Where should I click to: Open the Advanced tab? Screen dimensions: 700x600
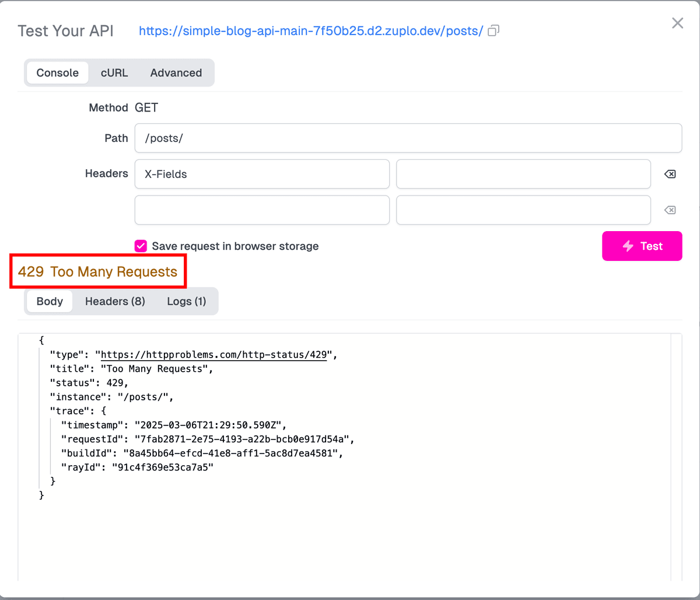click(x=176, y=73)
